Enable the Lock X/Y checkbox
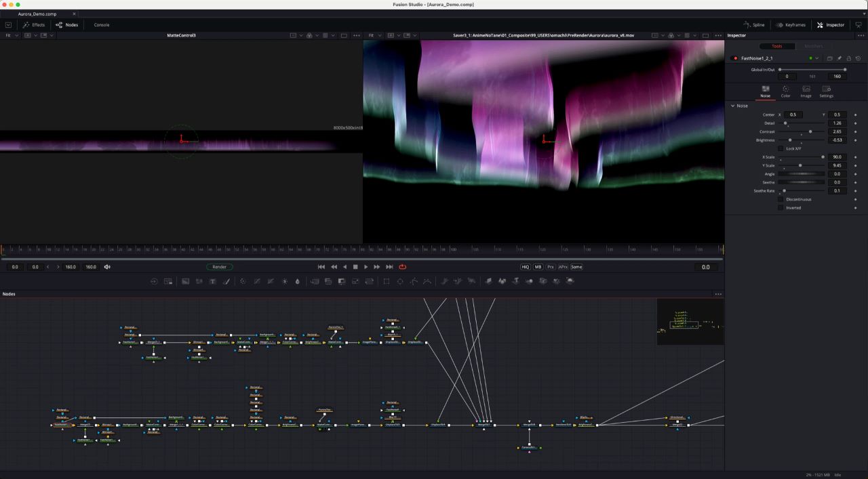This screenshot has height=479, width=868. coord(781,148)
